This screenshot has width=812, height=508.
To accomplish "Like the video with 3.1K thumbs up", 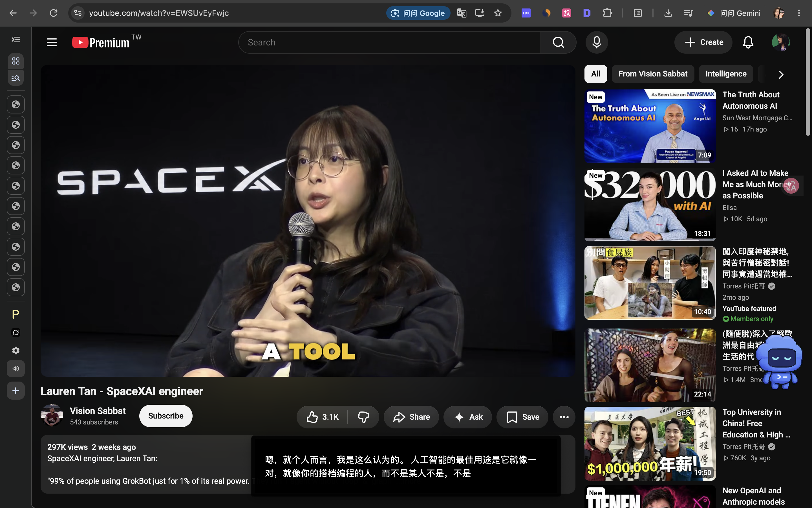I will [x=322, y=417].
